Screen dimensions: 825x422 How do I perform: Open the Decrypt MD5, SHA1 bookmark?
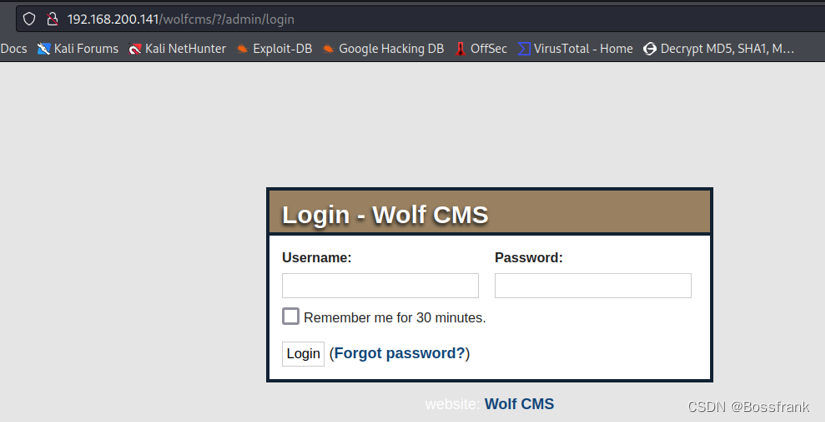(719, 49)
